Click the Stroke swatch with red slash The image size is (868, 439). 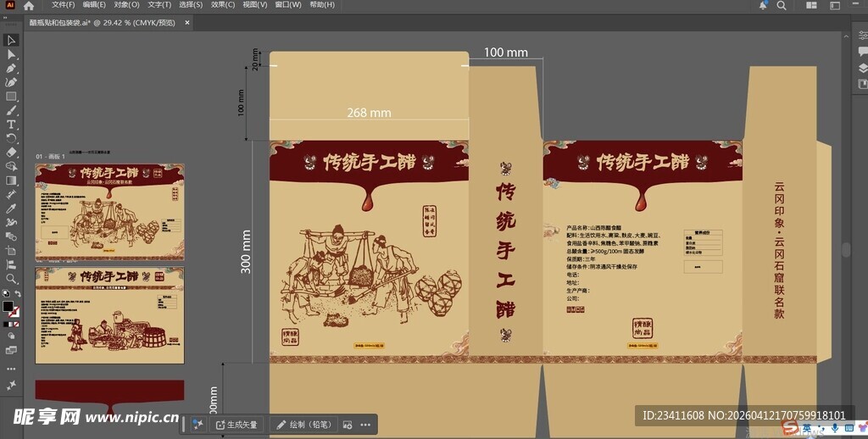15,312
